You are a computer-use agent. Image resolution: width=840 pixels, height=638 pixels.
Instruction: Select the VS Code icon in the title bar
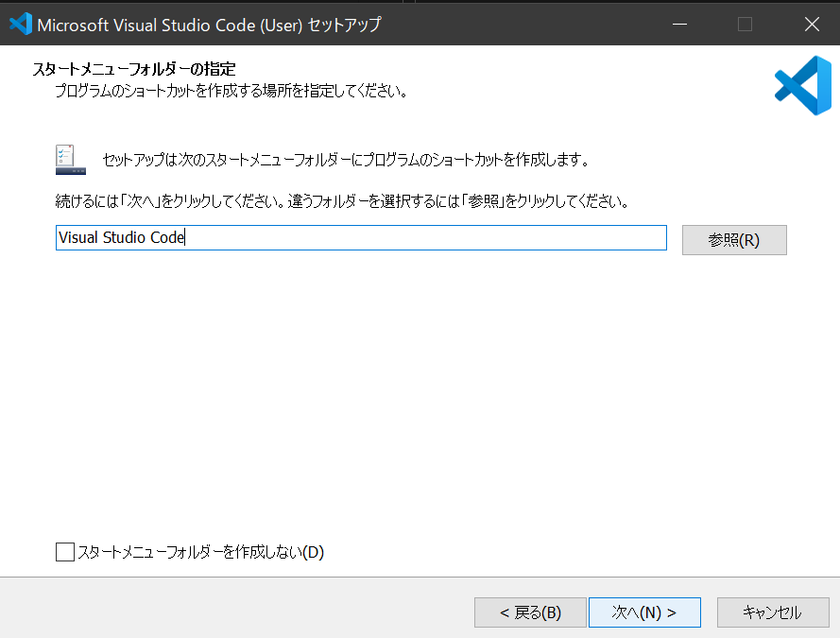coord(21,24)
